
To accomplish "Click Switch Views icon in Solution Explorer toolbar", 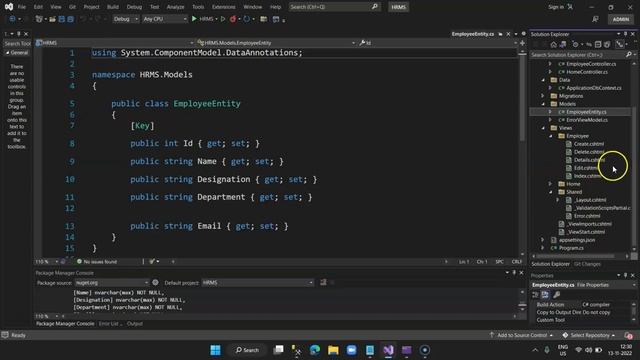I will [x=562, y=44].
